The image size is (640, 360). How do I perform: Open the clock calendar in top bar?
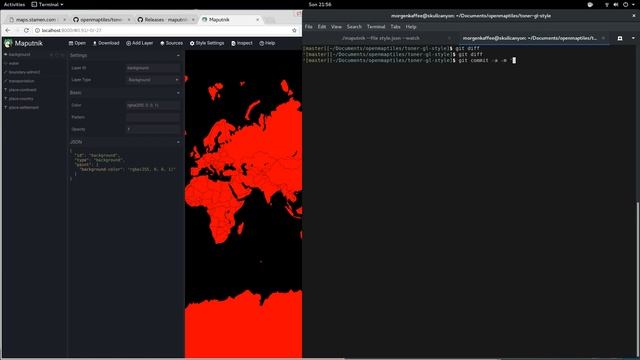[320, 4]
